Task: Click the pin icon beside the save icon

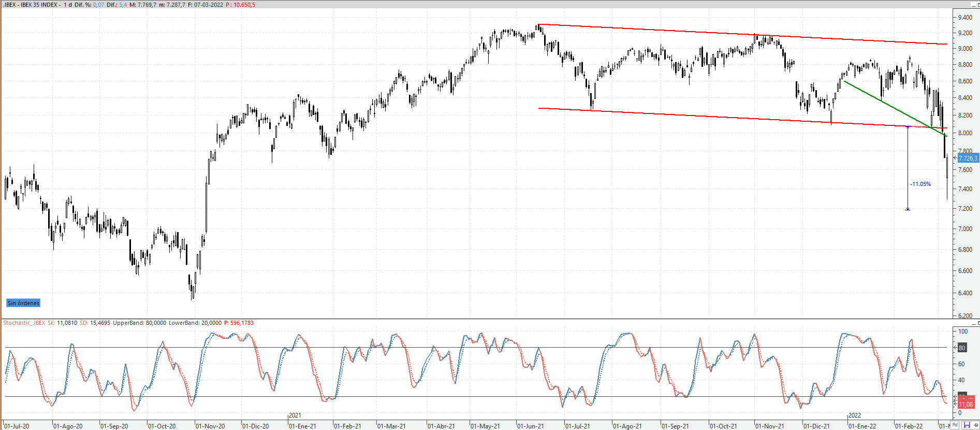Action: 975,425
